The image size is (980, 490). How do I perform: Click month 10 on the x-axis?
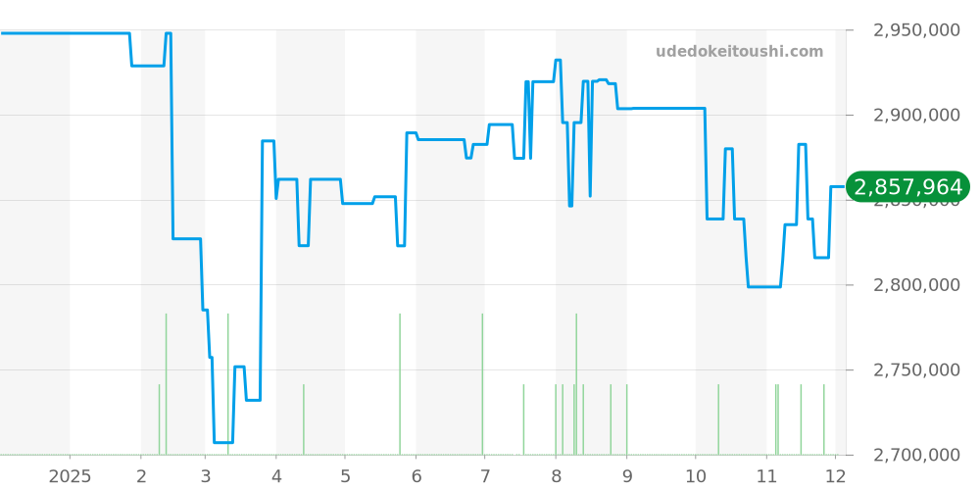tap(695, 476)
